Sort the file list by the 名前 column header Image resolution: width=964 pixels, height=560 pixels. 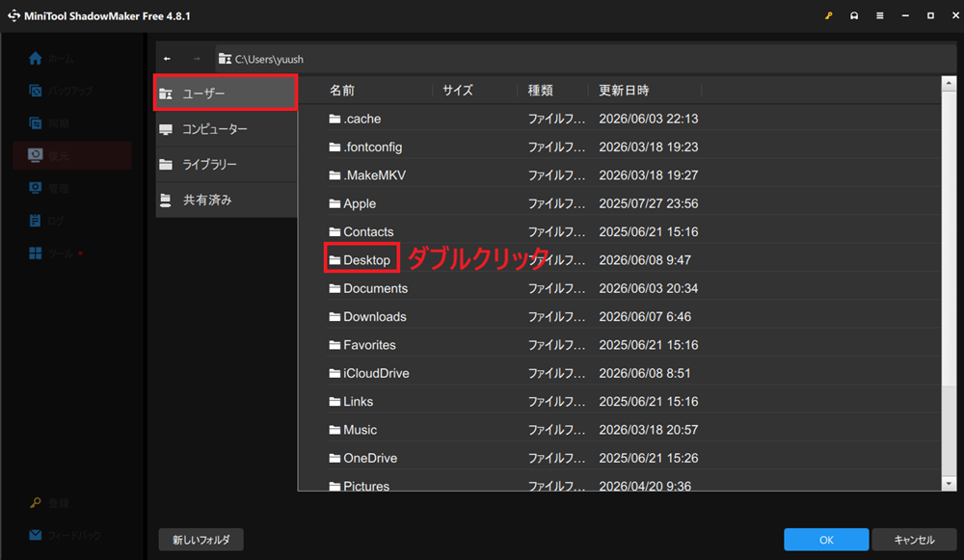342,91
